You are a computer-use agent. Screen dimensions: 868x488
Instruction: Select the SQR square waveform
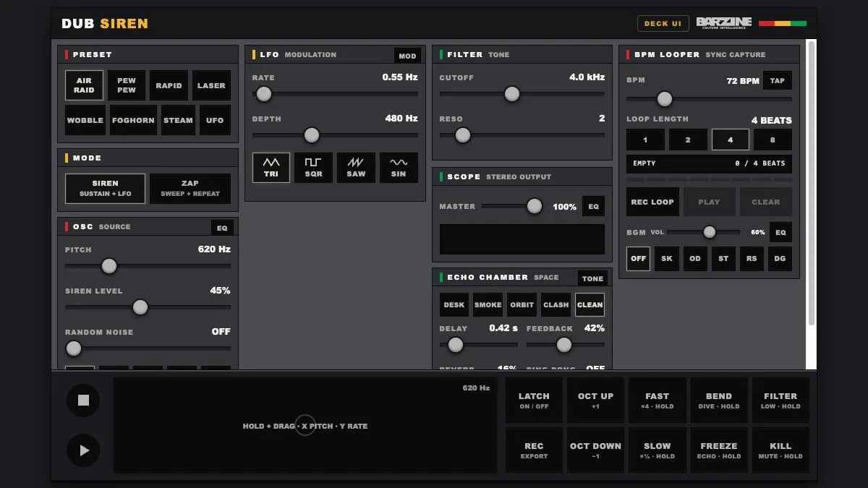click(313, 168)
